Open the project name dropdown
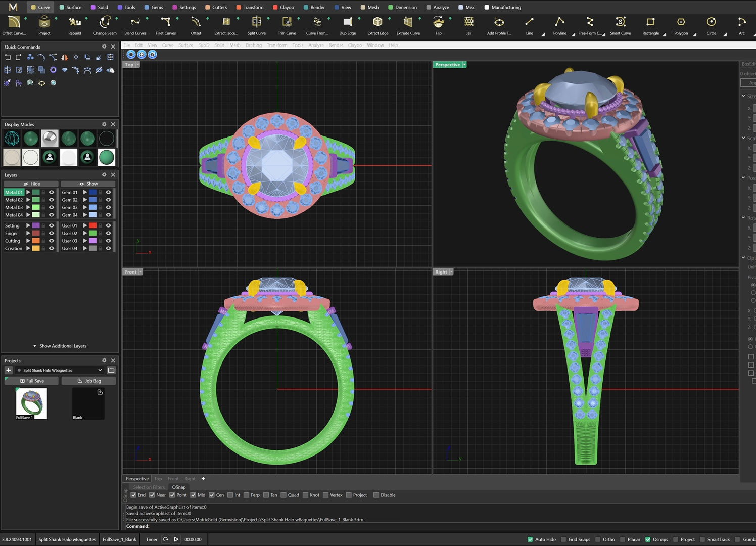The image size is (756, 546). click(x=100, y=370)
